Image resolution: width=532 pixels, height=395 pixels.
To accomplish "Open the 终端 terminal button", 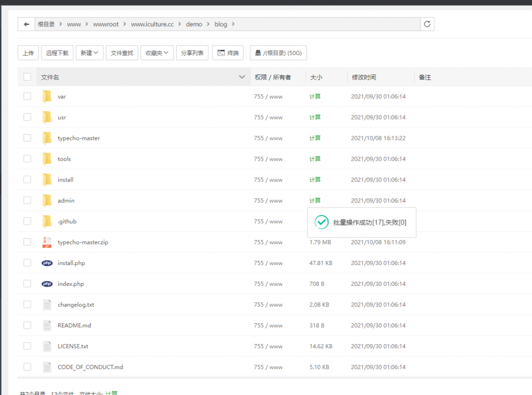I will pyautogui.click(x=228, y=53).
